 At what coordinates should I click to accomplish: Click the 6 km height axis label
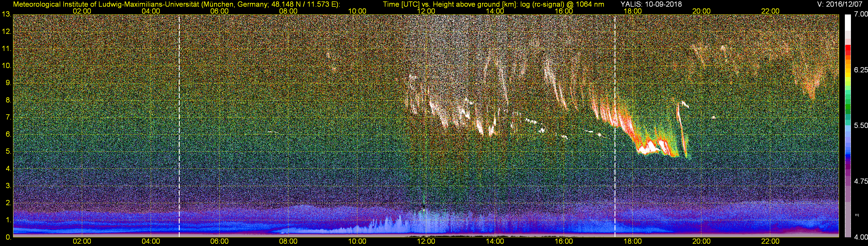(8, 135)
